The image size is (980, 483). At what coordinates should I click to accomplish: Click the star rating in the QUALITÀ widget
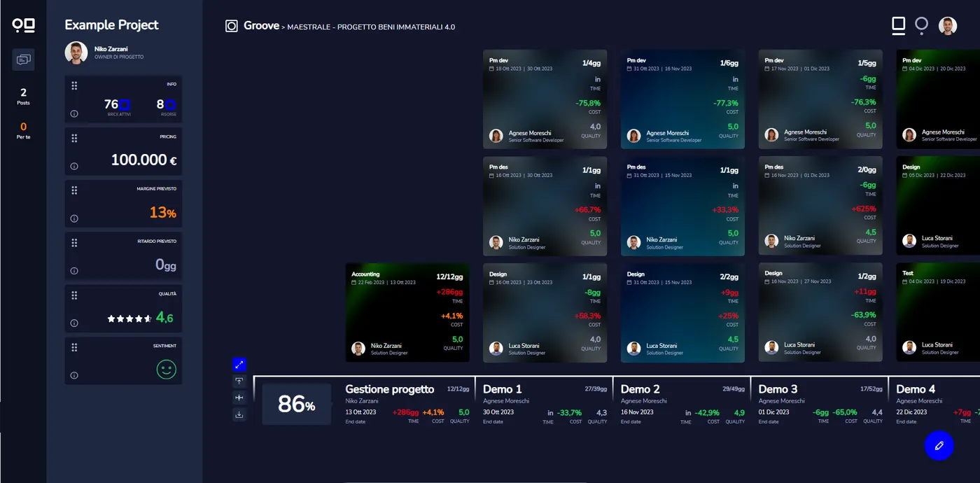coord(129,318)
